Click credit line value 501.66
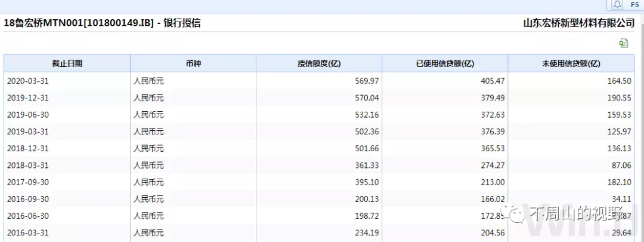Viewport: 644px width, 242px height. click(367, 149)
